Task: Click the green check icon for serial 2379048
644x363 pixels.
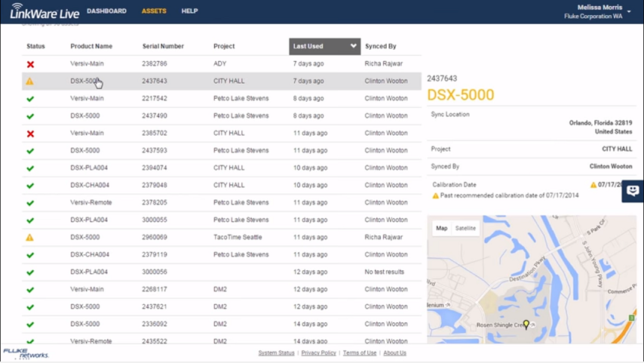Action: (30, 186)
